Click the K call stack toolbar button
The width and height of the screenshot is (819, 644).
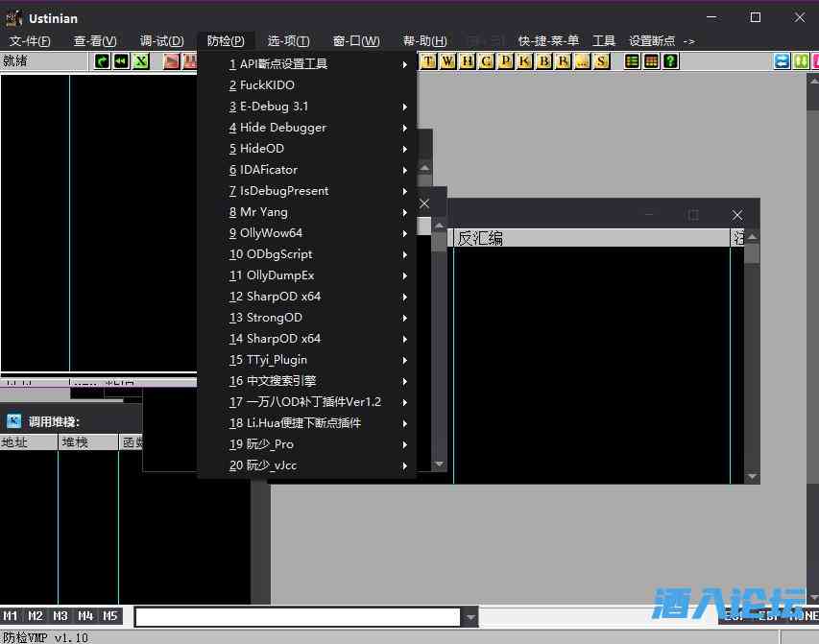524,61
